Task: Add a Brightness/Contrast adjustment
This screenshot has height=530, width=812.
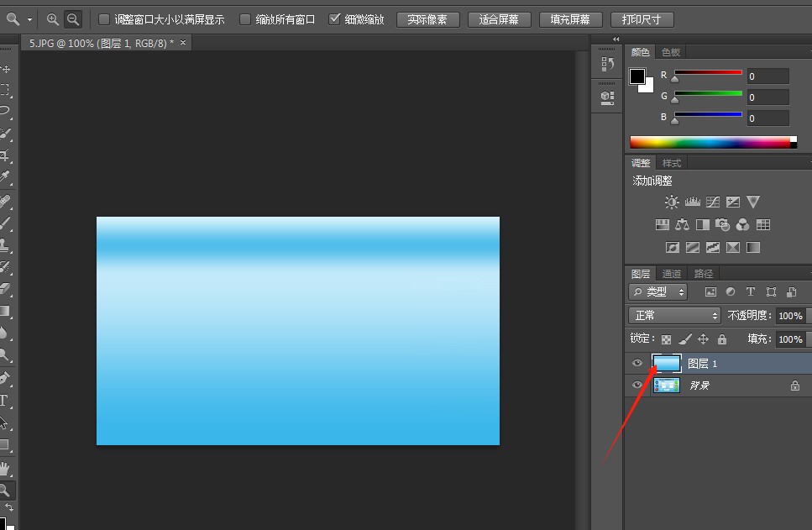Action: tap(672, 202)
